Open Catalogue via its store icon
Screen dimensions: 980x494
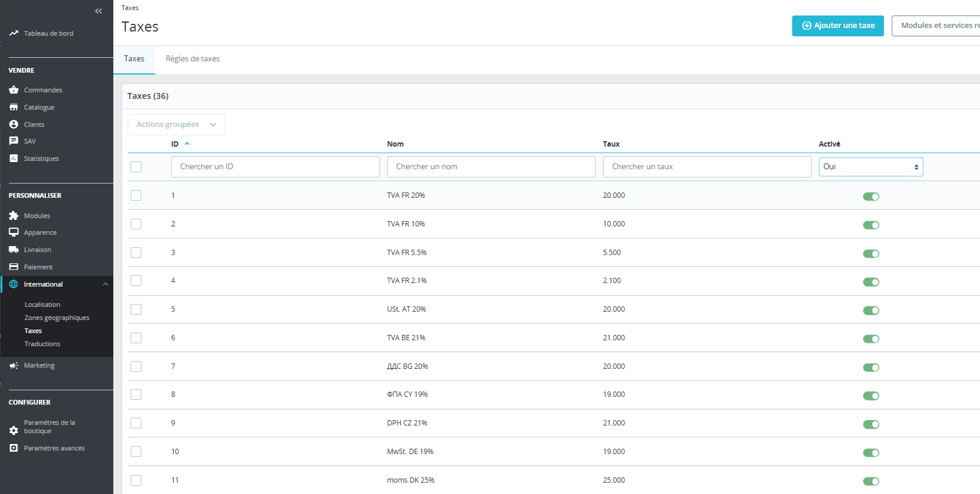point(14,107)
